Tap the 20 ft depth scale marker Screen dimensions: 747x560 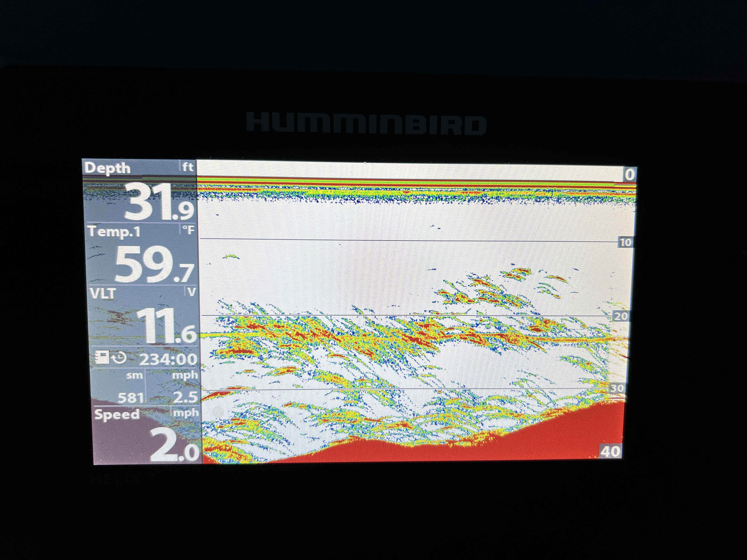(x=621, y=316)
